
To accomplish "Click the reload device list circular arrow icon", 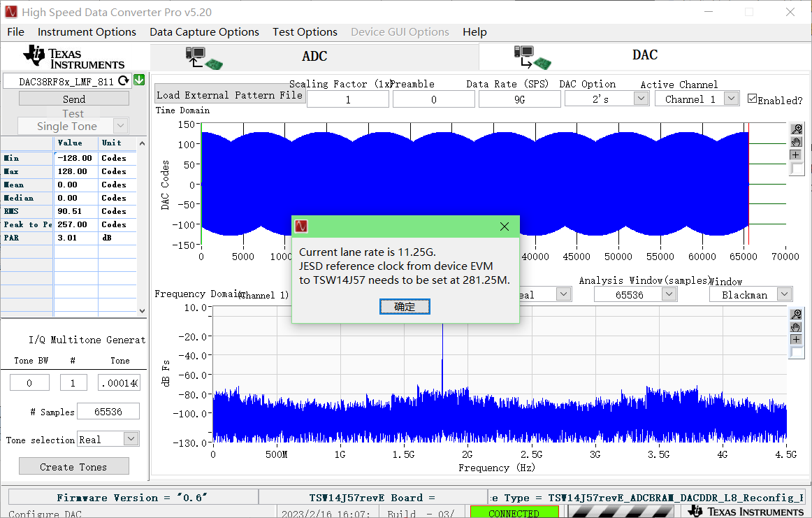I will (x=123, y=81).
